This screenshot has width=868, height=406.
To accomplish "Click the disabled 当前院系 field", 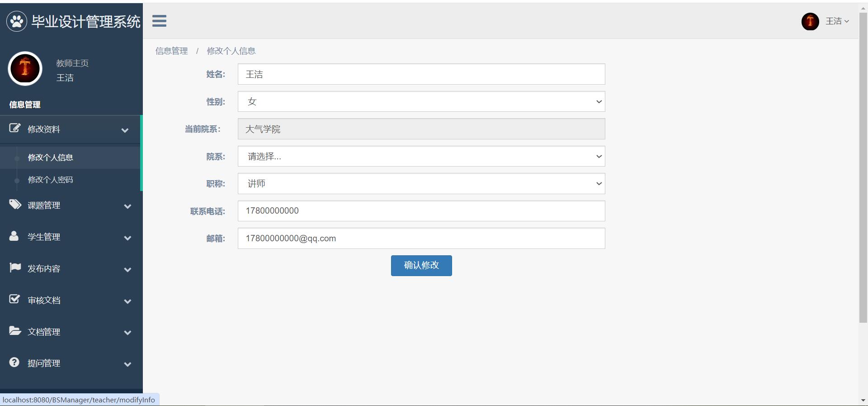I will (421, 129).
